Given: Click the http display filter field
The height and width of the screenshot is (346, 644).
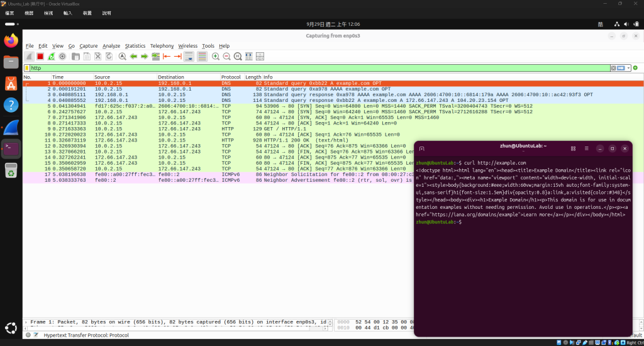Looking at the screenshot, I should coord(319,68).
